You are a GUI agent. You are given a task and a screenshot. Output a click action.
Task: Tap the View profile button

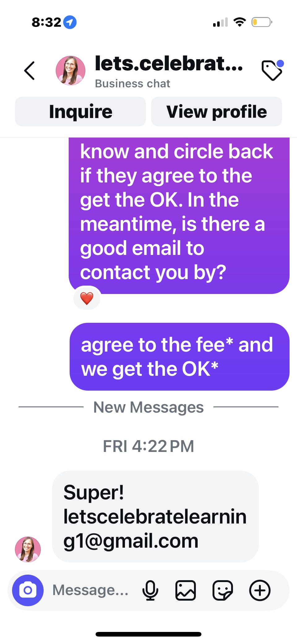click(217, 112)
